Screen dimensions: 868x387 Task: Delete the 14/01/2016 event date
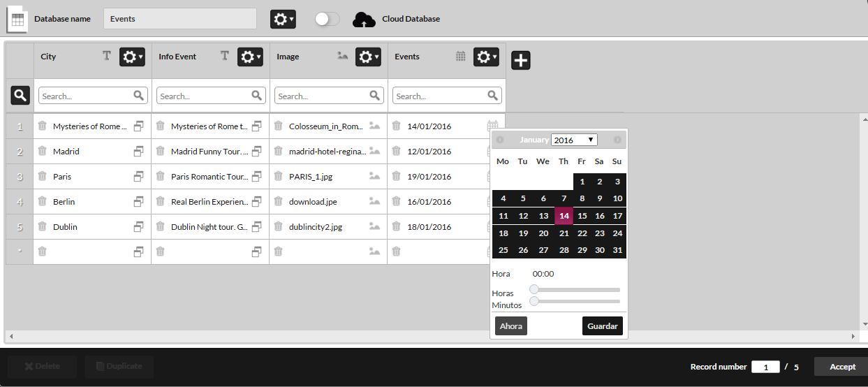click(x=396, y=126)
